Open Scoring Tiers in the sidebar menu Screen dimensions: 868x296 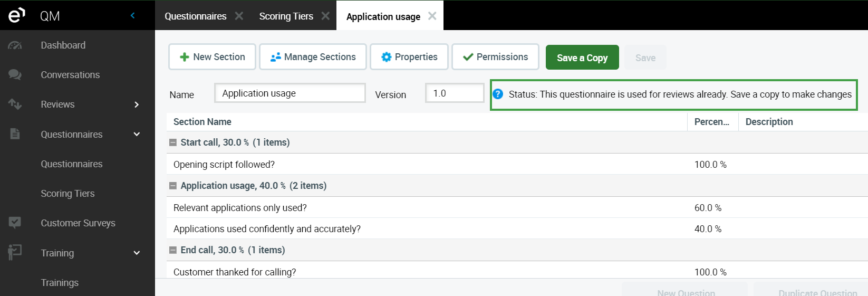point(67,194)
